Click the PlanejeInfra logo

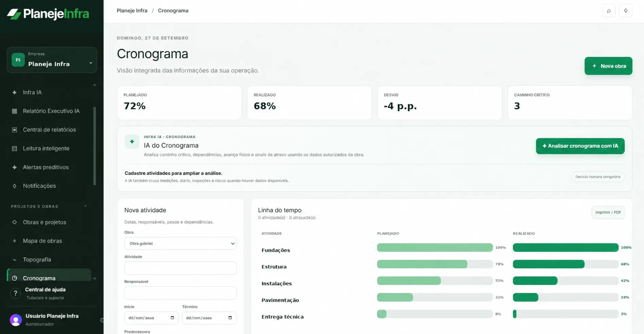pyautogui.click(x=48, y=14)
